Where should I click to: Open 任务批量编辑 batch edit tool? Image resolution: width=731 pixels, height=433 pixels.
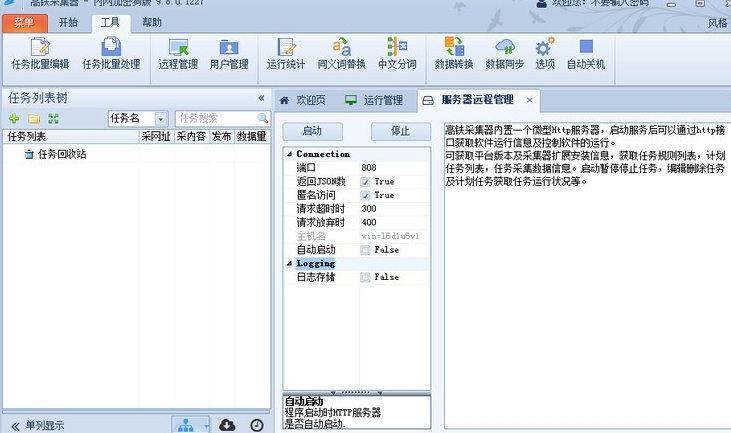[40, 54]
